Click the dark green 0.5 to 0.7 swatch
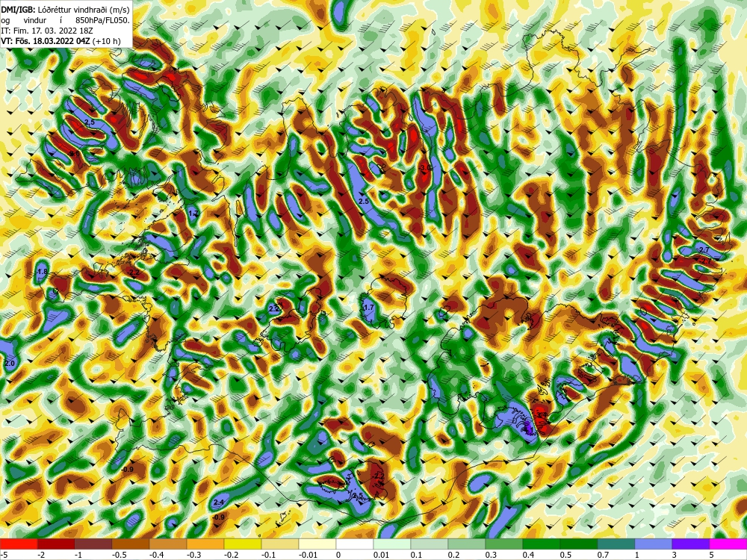 [x=579, y=544]
